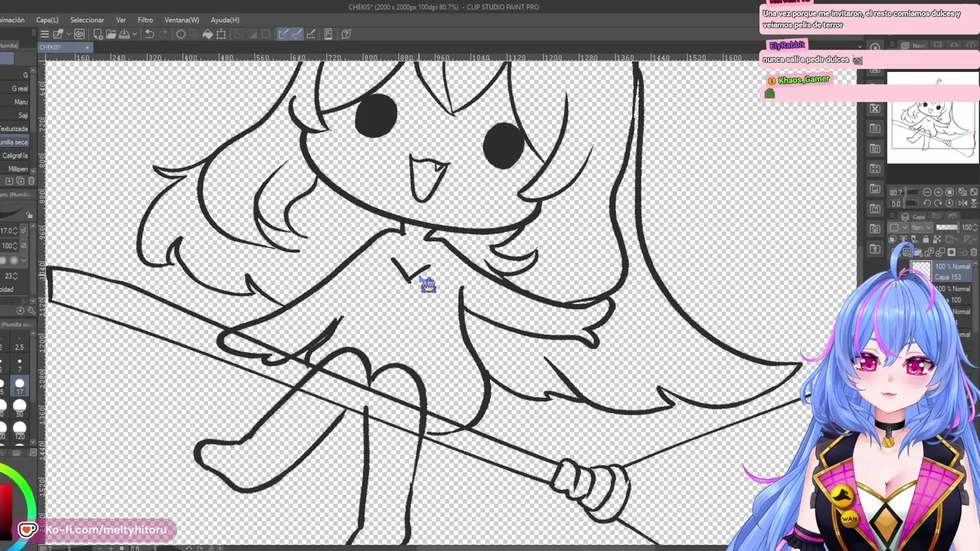Click rotate right icon in Navigator
The width and height of the screenshot is (980, 551).
coord(939,204)
